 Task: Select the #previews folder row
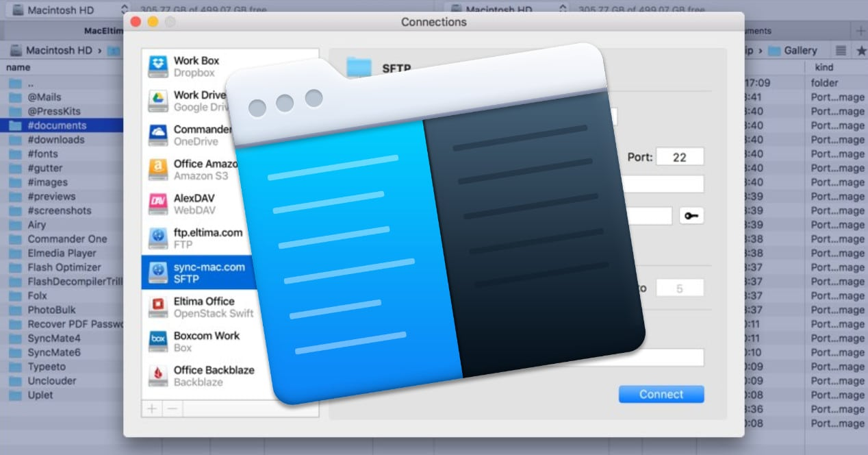pos(62,197)
